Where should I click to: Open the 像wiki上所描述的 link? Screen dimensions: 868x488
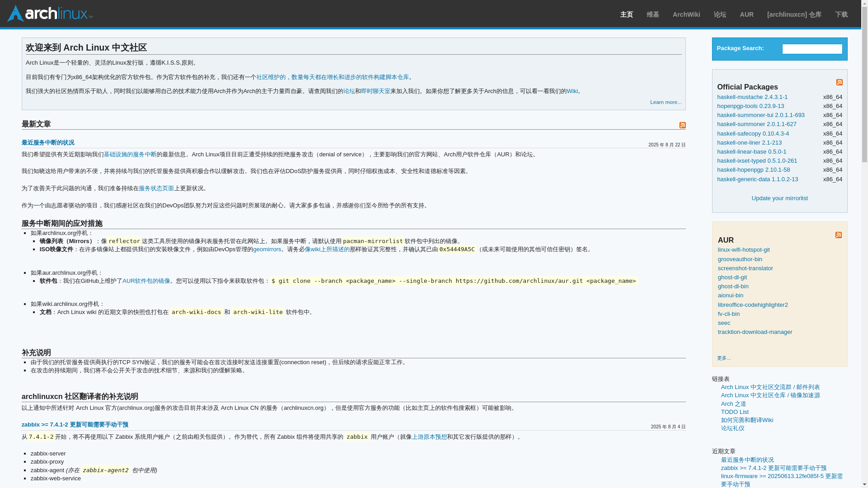click(x=327, y=249)
